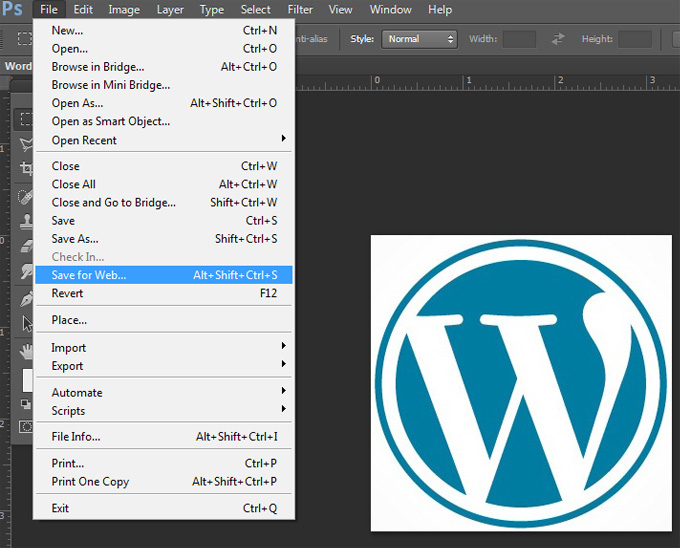
Task: Select the Clone Stamp tool
Action: coord(26,221)
